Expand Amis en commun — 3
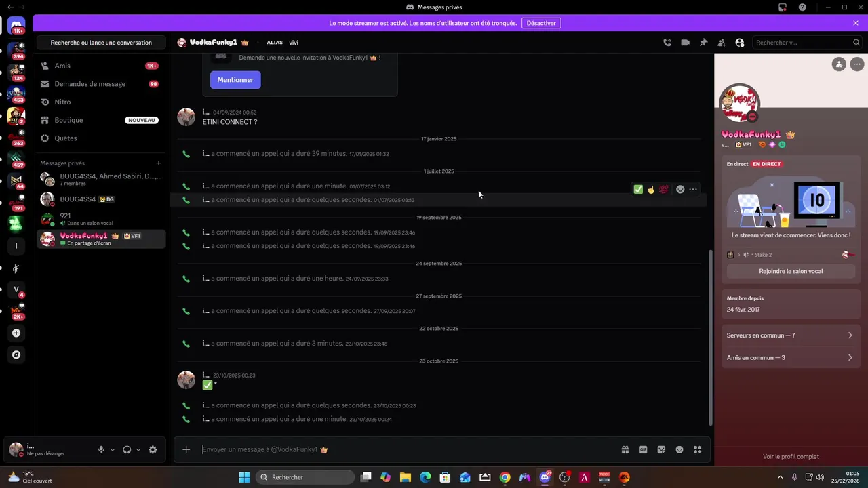The width and height of the screenshot is (868, 488). [x=791, y=357]
